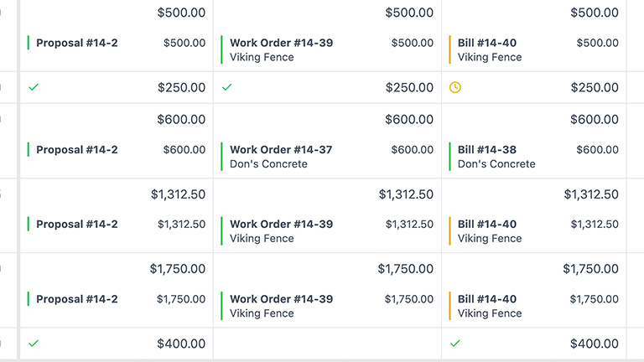
Task: Click the green checkmark in the Proposal column's $400.00 row
Action: coord(34,344)
